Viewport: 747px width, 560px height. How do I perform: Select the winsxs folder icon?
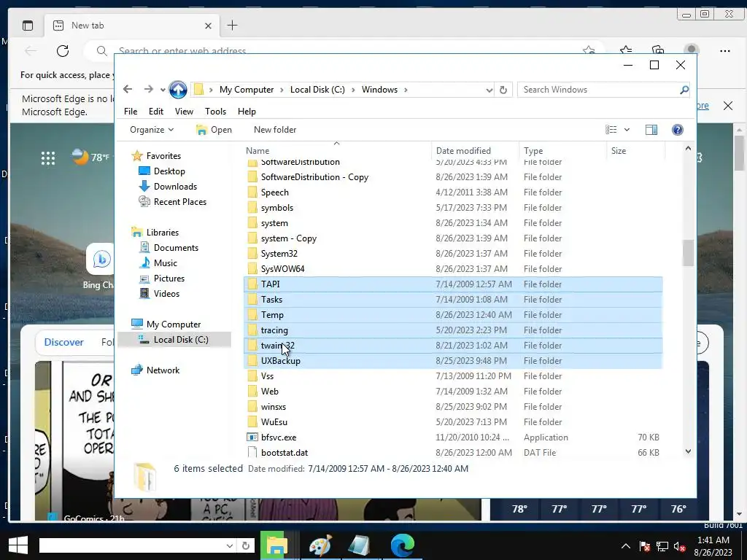pos(252,407)
